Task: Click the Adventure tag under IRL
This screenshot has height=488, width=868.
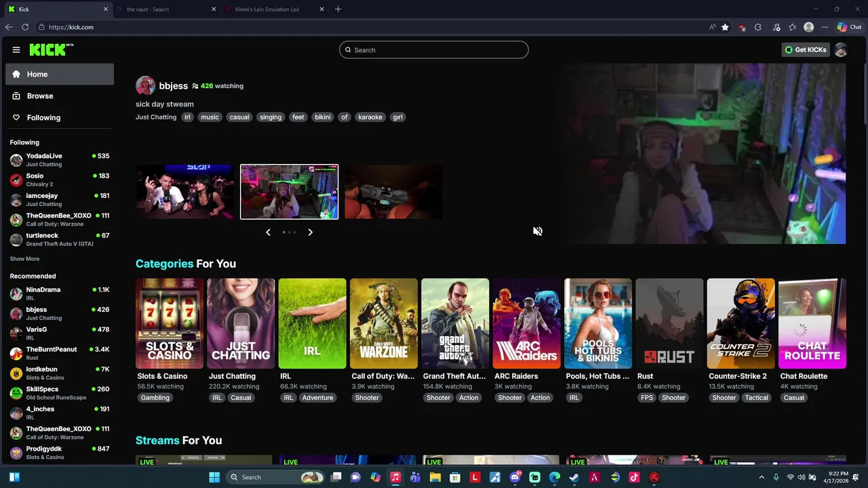Action: tap(318, 398)
